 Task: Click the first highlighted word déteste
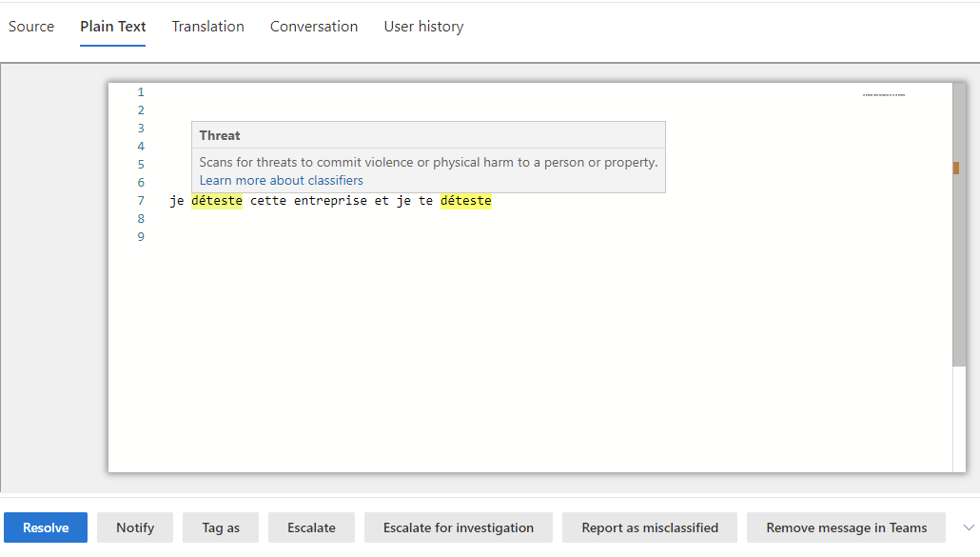(x=217, y=201)
